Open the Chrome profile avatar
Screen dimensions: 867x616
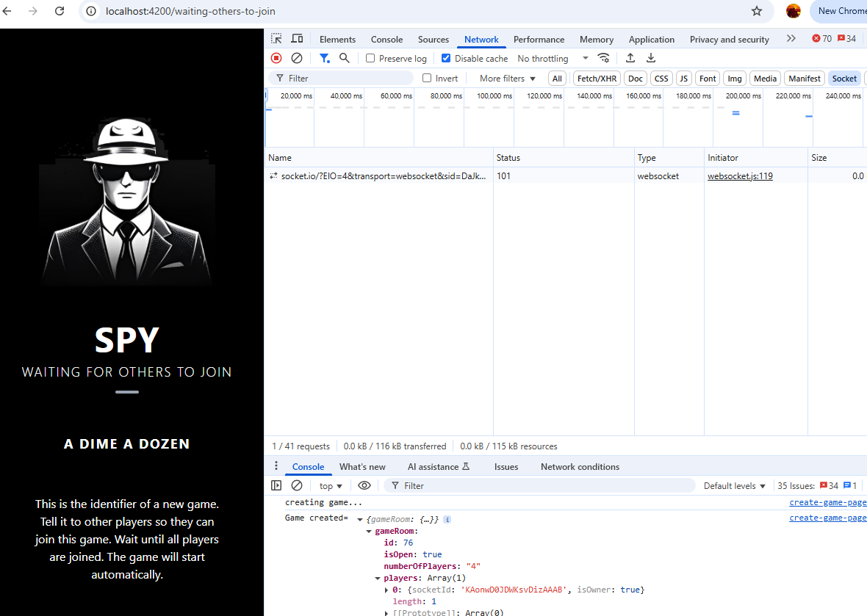coord(794,11)
